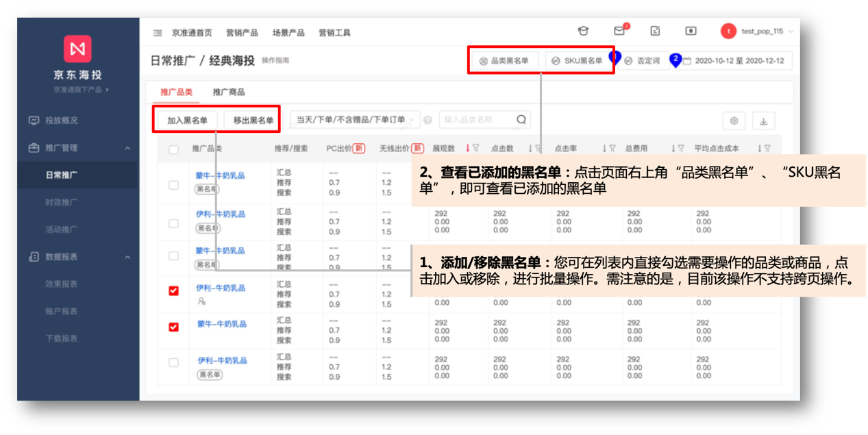Open the graduation cap learning center icon
This screenshot has width=868, height=435.
(583, 32)
